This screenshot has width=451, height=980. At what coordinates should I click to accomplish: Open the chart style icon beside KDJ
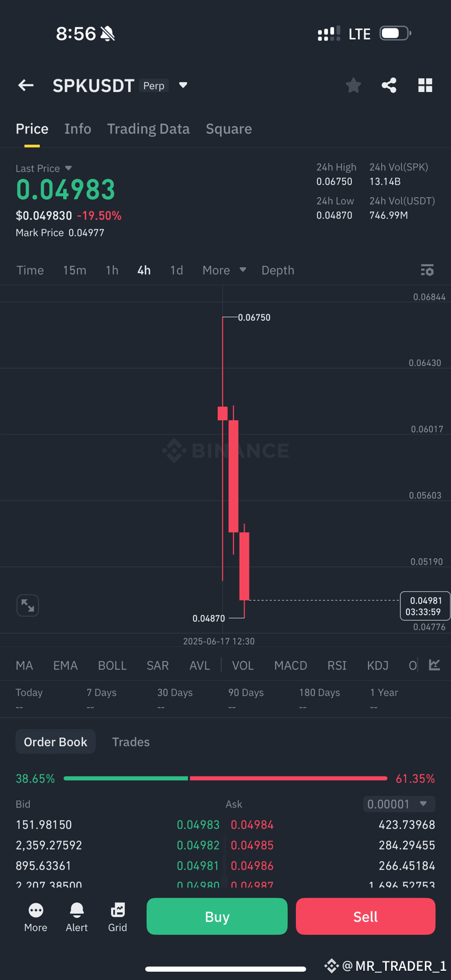pos(434,665)
